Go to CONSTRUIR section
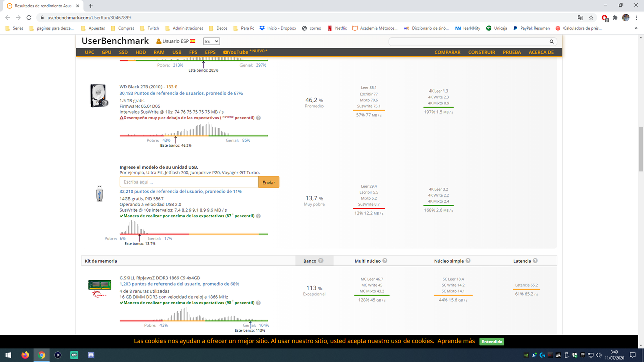This screenshot has width=644, height=362. [x=481, y=52]
